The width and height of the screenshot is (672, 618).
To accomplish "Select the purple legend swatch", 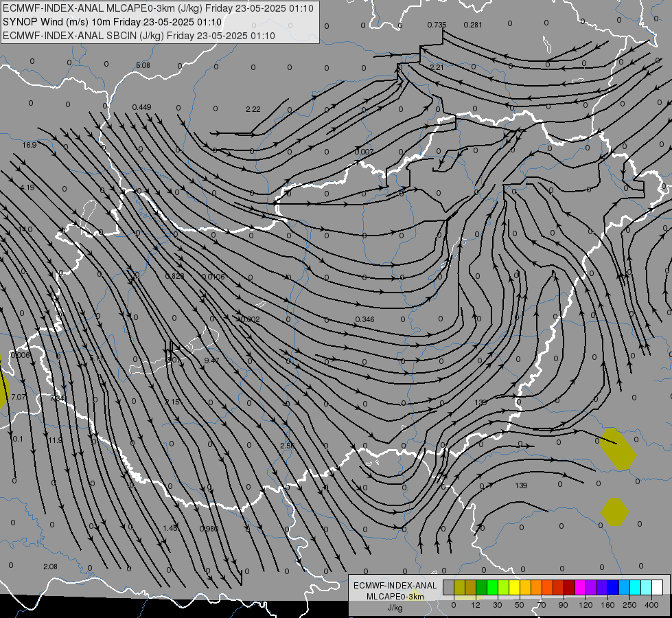I will [592, 587].
